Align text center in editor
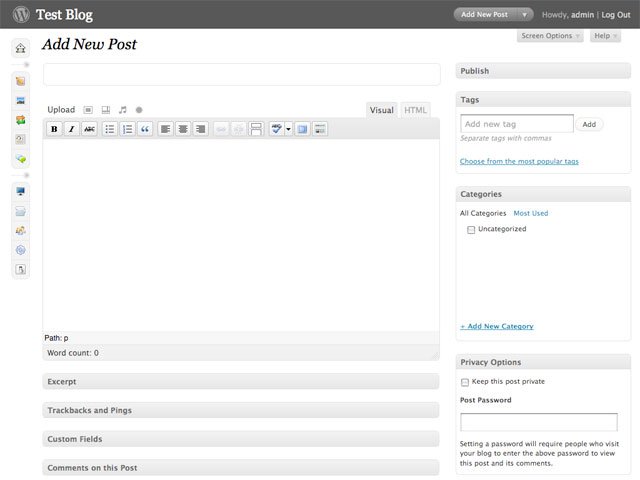Image resolution: width=640 pixels, height=480 pixels. tap(183, 129)
